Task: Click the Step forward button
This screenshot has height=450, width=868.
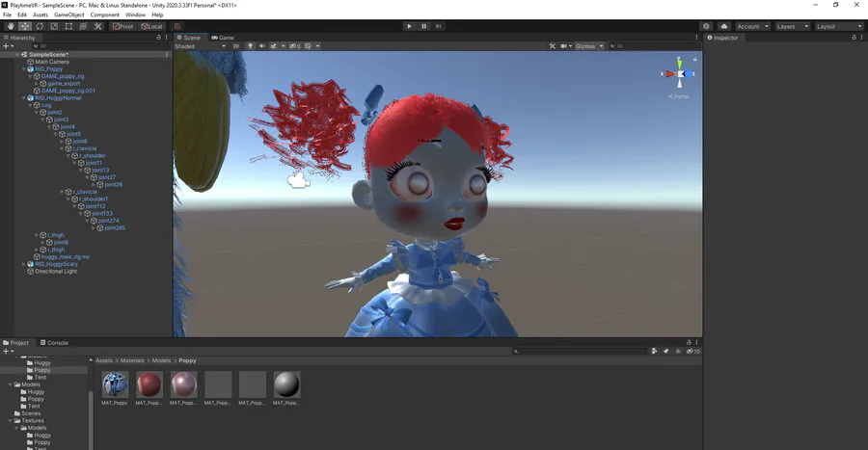Action: coord(439,26)
